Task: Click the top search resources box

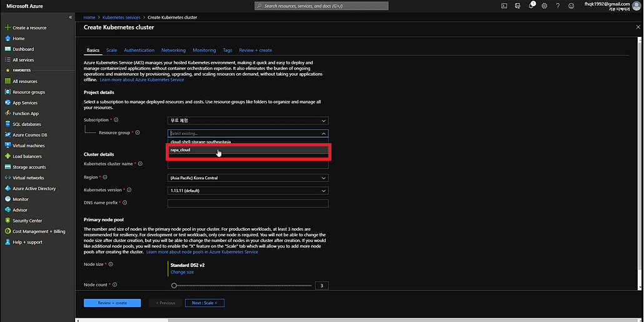Action: pyautogui.click(x=321, y=6)
